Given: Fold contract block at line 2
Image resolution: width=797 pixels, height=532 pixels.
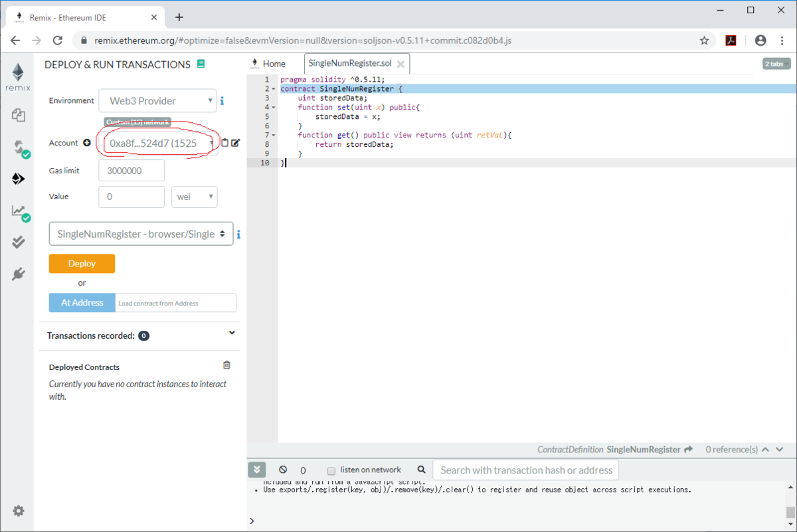Looking at the screenshot, I should [274, 89].
